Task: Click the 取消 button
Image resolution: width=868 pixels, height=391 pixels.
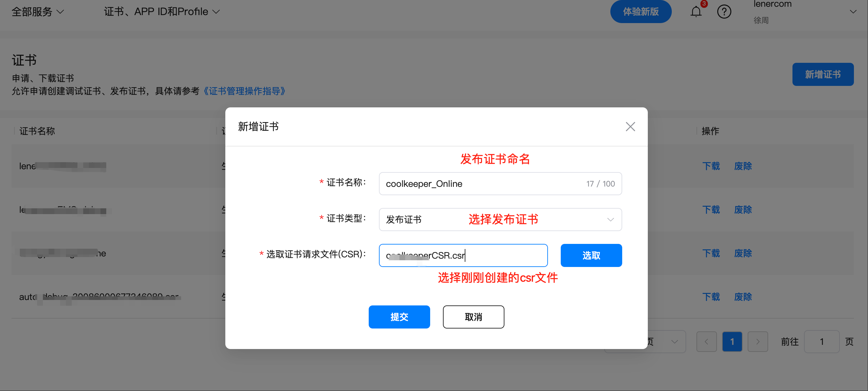Action: click(x=473, y=317)
